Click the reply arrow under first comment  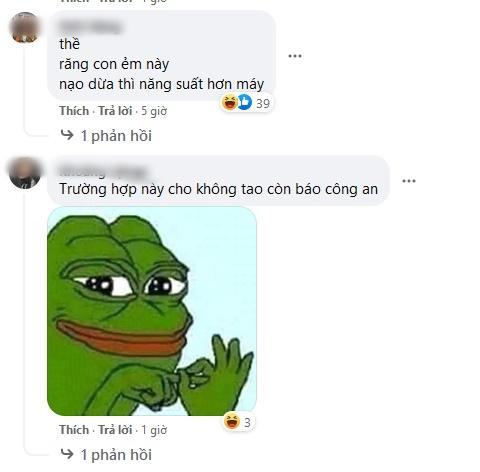67,135
